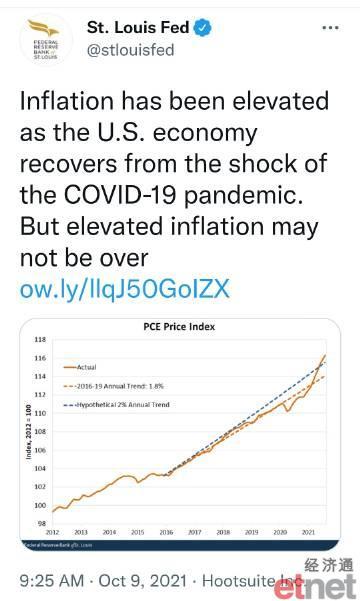Open the @stlouisfed handle
The image size is (360, 601).
(x=130, y=50)
